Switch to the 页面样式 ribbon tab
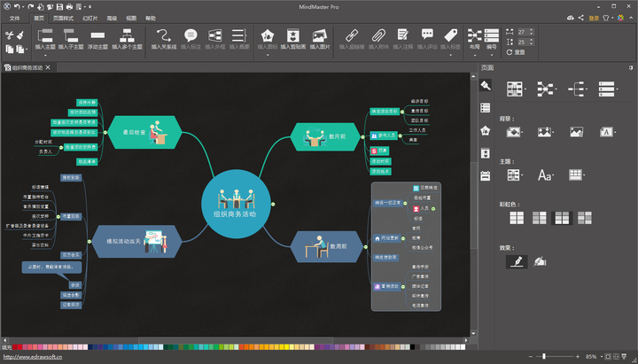Screen dimensions: 638x364 [x=63, y=19]
